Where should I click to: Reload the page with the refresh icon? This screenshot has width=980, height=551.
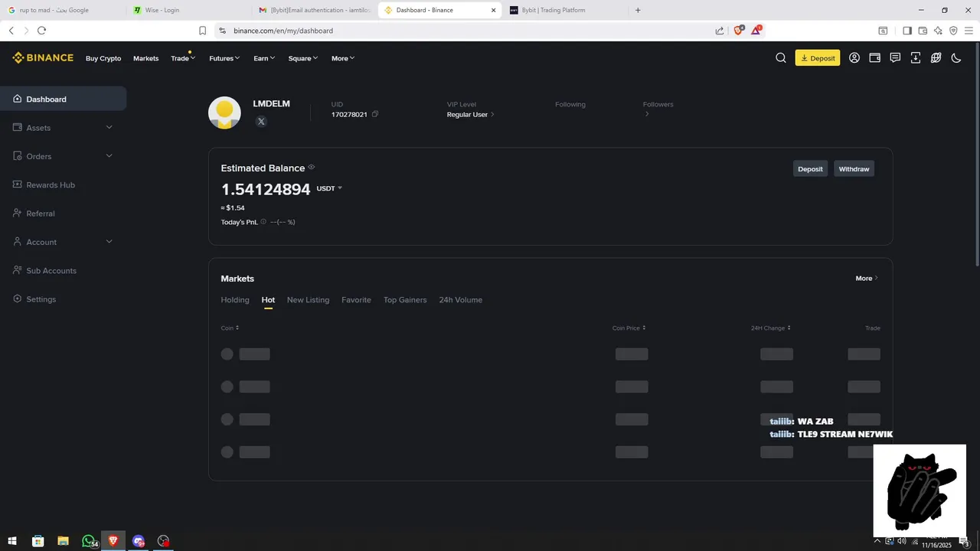pos(41,31)
